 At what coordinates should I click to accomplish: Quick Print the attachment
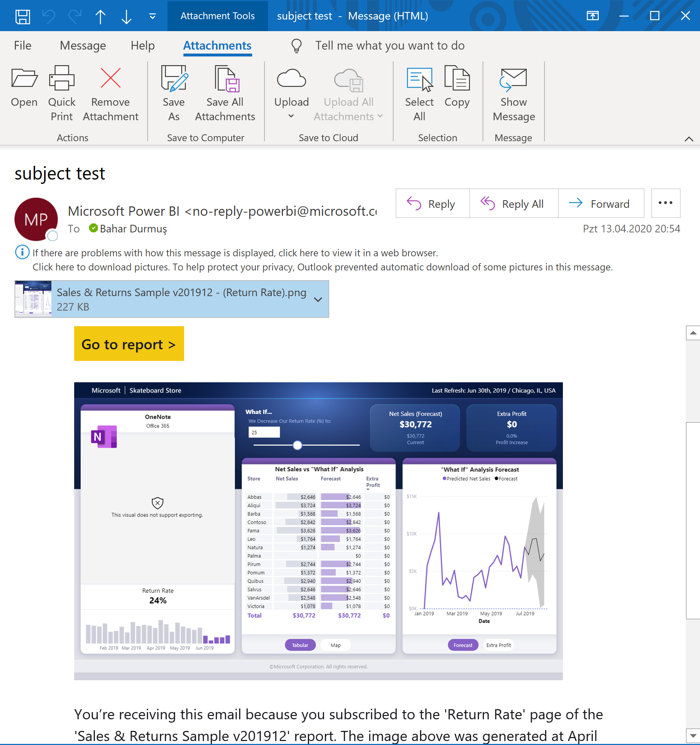pos(62,94)
